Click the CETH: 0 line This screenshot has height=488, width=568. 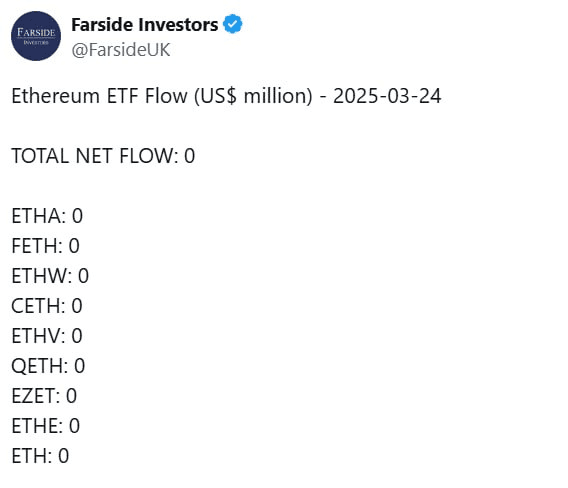pos(47,306)
